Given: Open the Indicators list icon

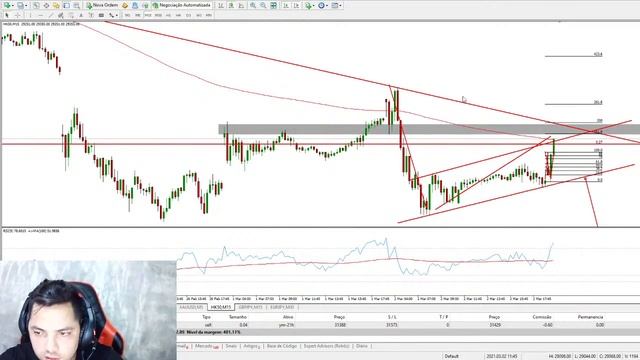Looking at the screenshot, I should pyautogui.click(x=308, y=5).
